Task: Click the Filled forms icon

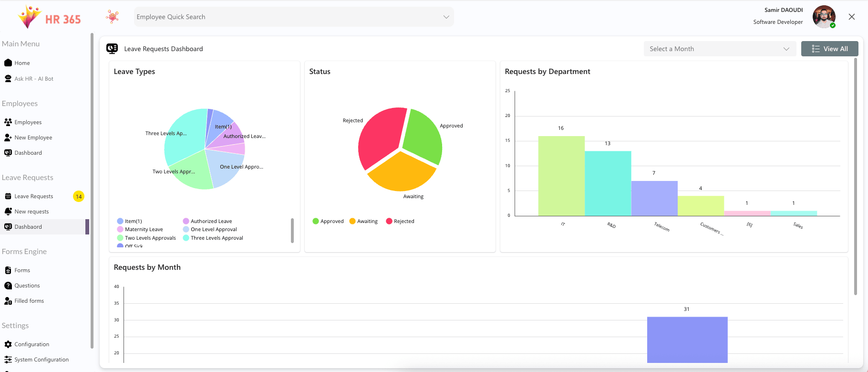Action: coord(8,300)
